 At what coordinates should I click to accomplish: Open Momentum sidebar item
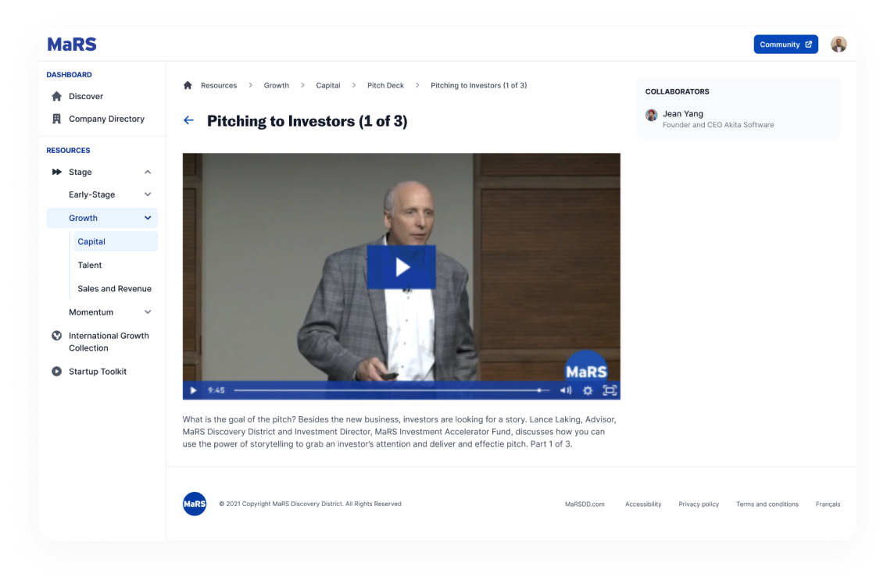click(x=91, y=312)
